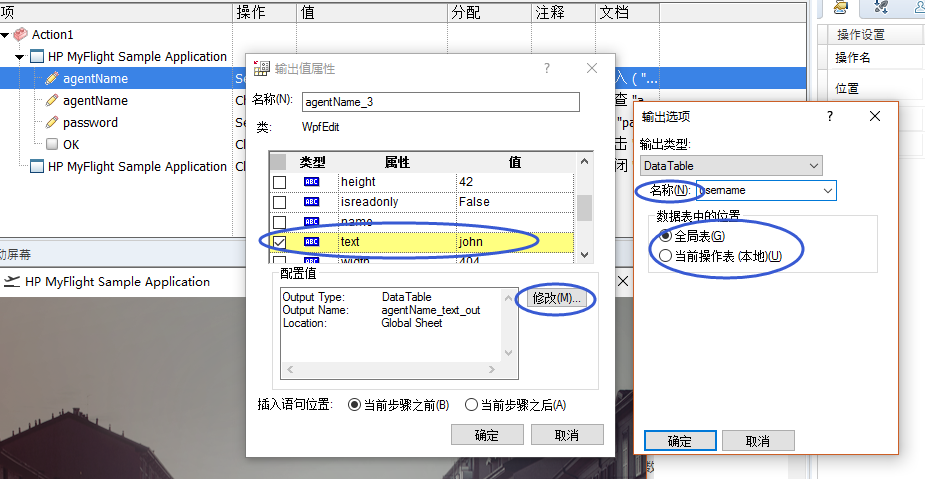Click 确定 in 输出值属性 dialog

pyautogui.click(x=487, y=435)
